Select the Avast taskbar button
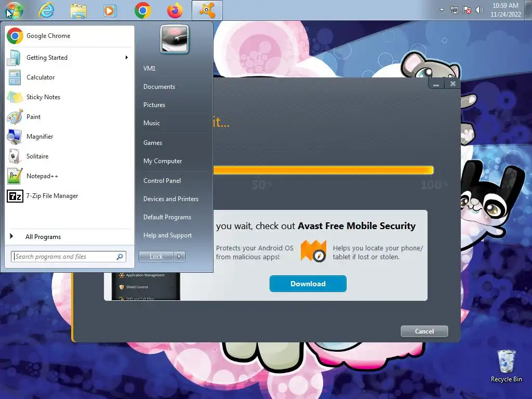The width and height of the screenshot is (532, 399). coord(207,10)
